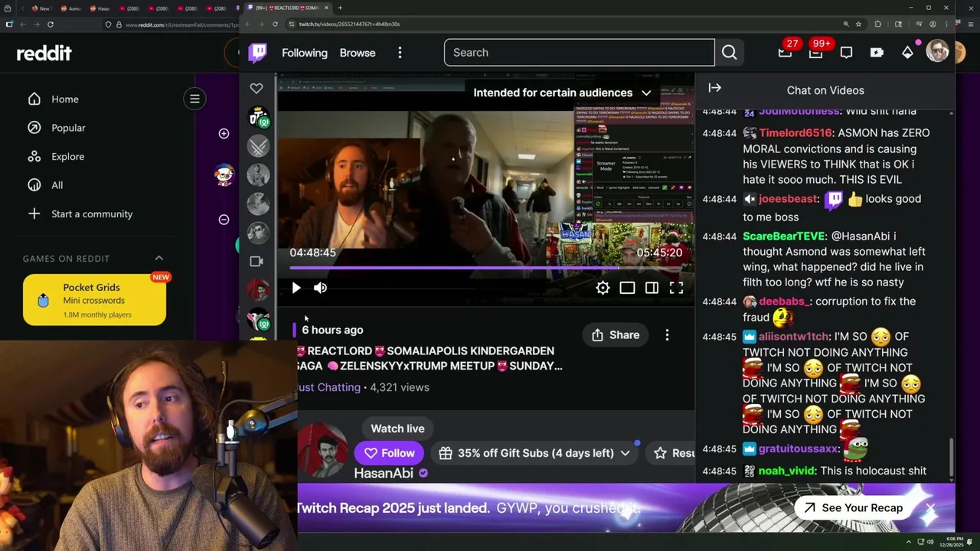The image size is (980, 551).
Task: Follow the HasanAbi channel
Action: (389, 453)
